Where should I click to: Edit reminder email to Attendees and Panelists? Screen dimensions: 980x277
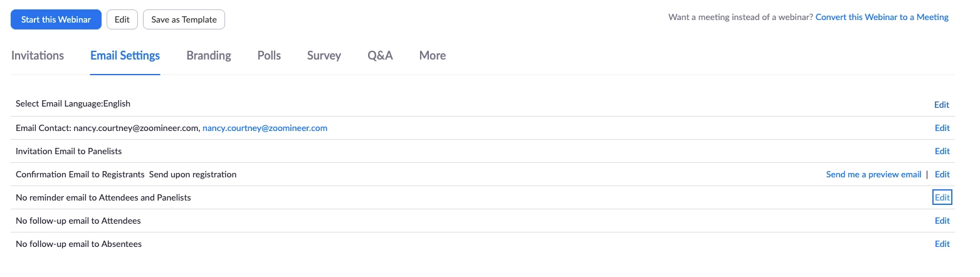click(942, 197)
